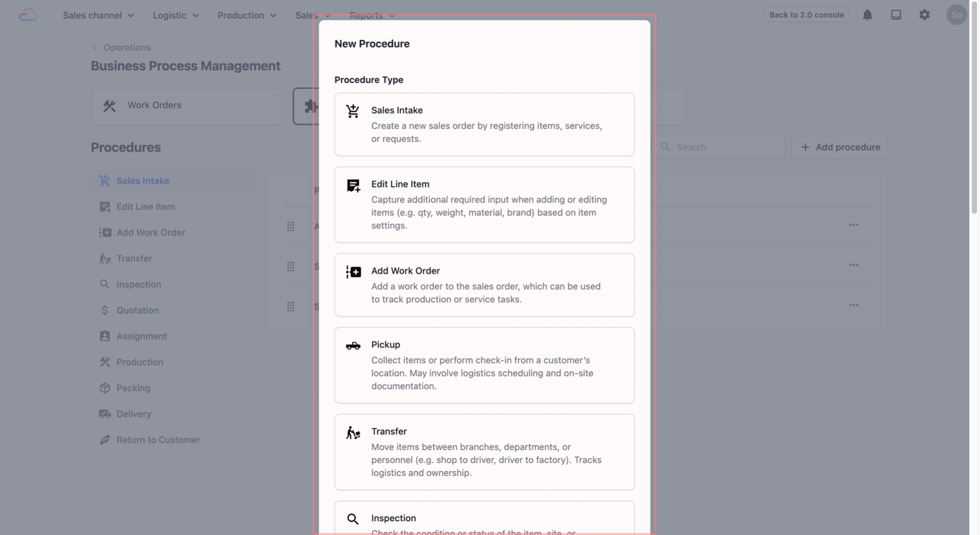Image resolution: width=980 pixels, height=535 pixels.
Task: Click the Inspection magnifier icon in dialog
Action: (353, 519)
